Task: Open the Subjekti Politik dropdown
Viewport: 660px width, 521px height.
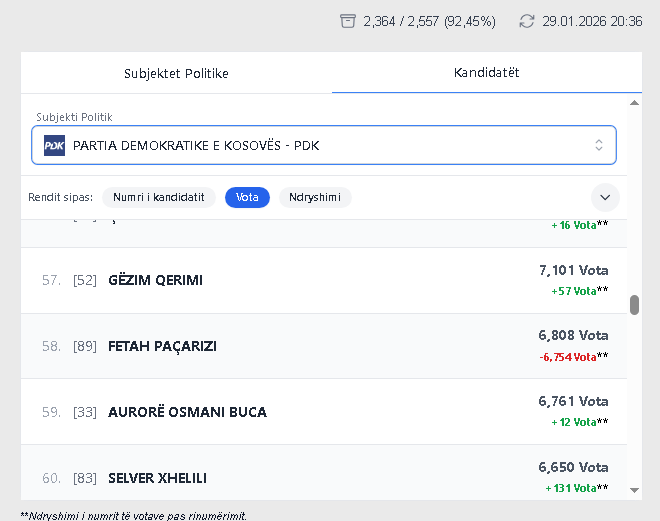Action: point(323,145)
